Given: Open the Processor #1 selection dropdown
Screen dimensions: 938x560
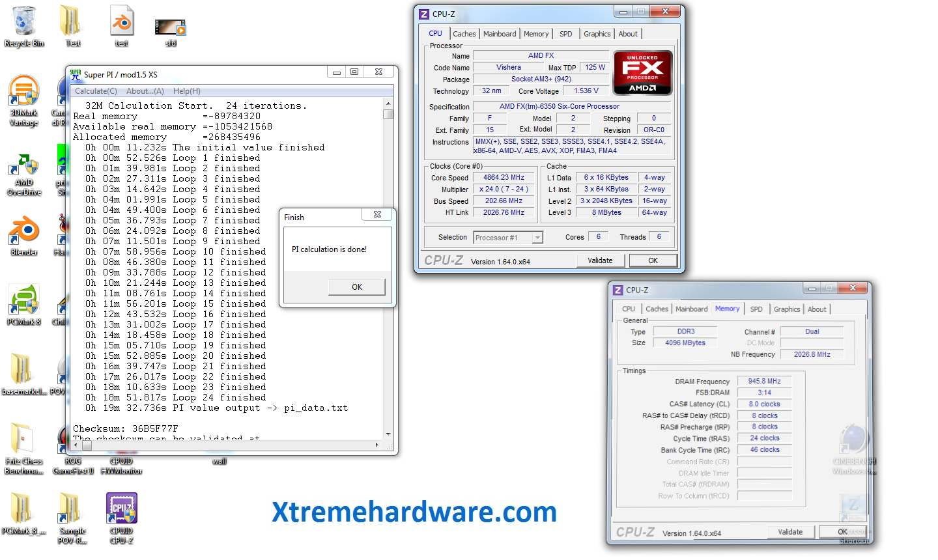Looking at the screenshot, I should [508, 238].
